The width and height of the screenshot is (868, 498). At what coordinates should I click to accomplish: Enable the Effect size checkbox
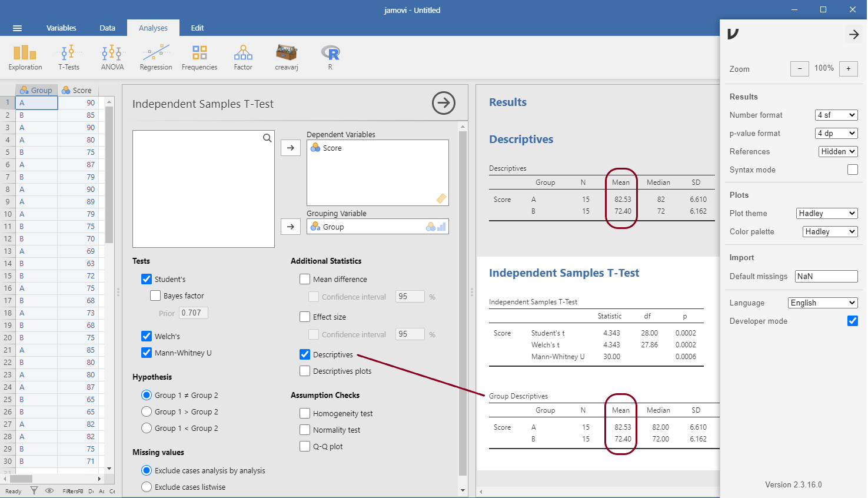coord(305,317)
